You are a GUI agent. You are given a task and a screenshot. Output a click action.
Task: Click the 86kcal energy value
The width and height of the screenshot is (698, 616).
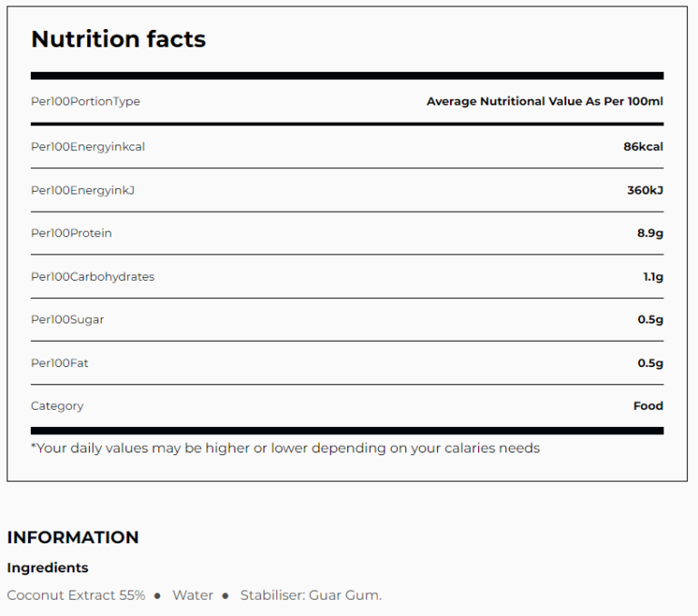pos(643,146)
